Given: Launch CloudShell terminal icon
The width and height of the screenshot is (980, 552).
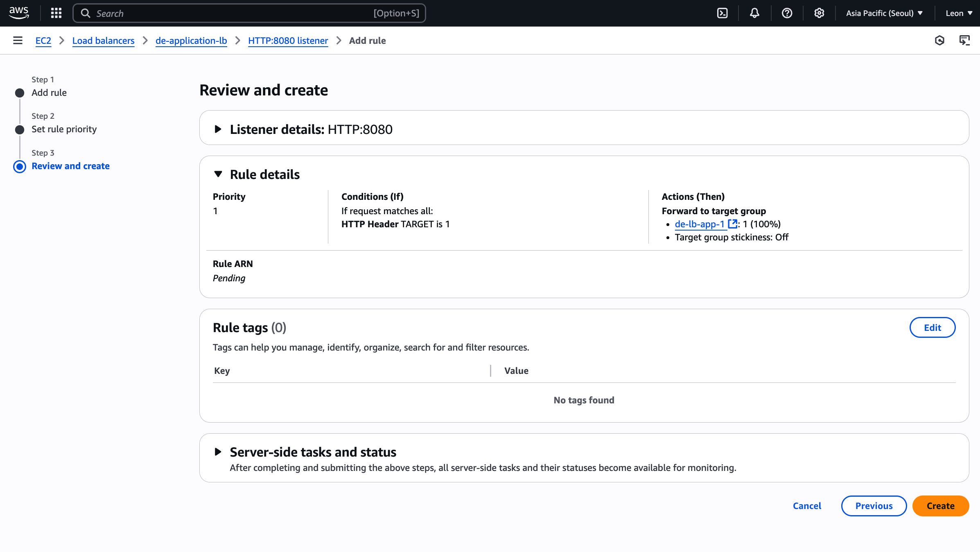Looking at the screenshot, I should coord(723,13).
